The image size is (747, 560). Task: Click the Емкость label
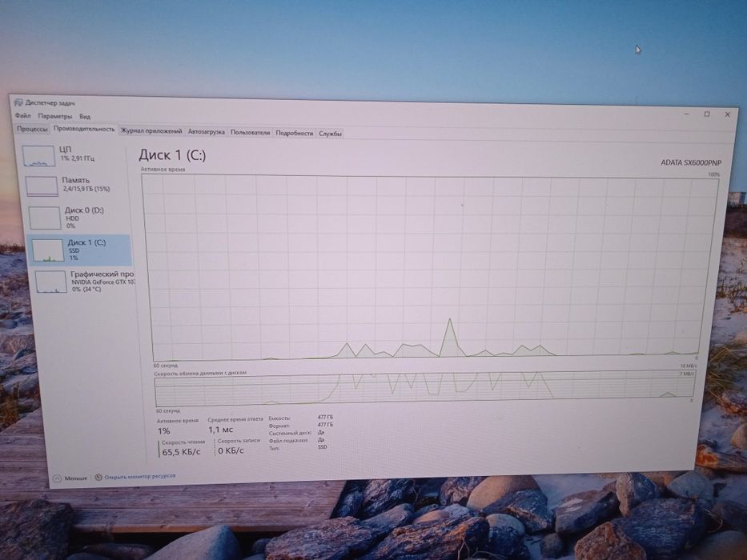point(279,418)
